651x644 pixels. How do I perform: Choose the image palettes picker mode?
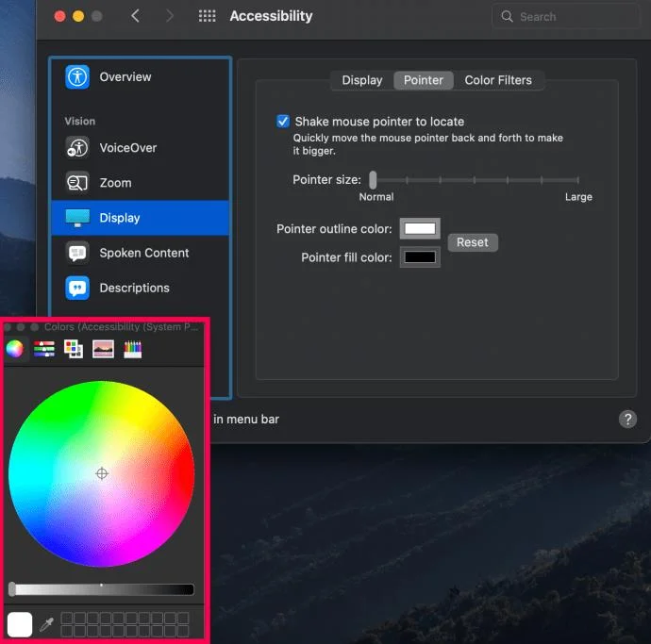click(103, 349)
